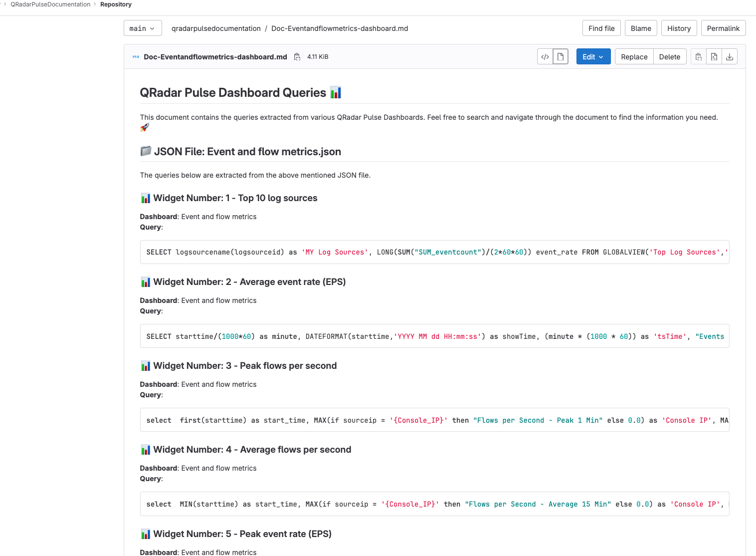The height and width of the screenshot is (556, 756).
Task: Click 'The queries below are extracted' sentence
Action: coord(255,175)
